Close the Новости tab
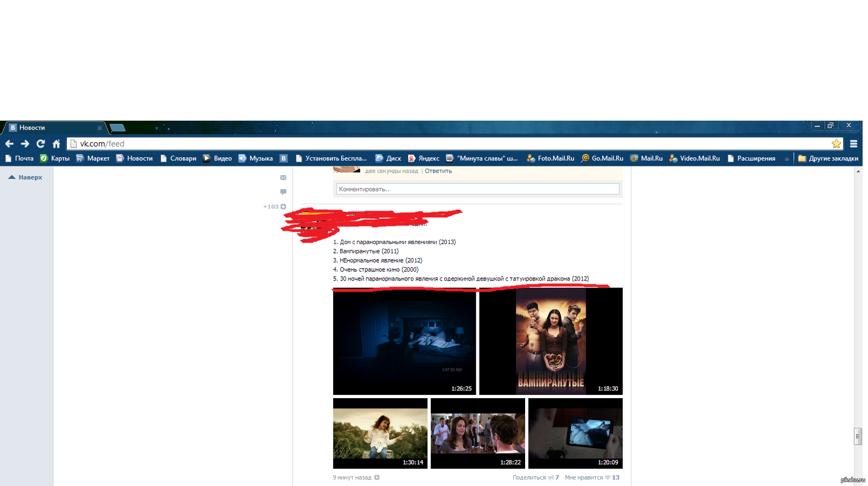The image size is (868, 486). pyautogui.click(x=100, y=128)
